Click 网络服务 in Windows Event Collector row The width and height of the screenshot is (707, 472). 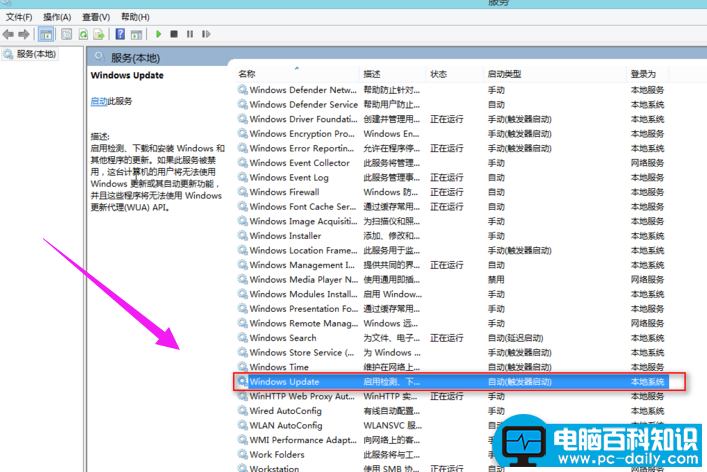[647, 163]
